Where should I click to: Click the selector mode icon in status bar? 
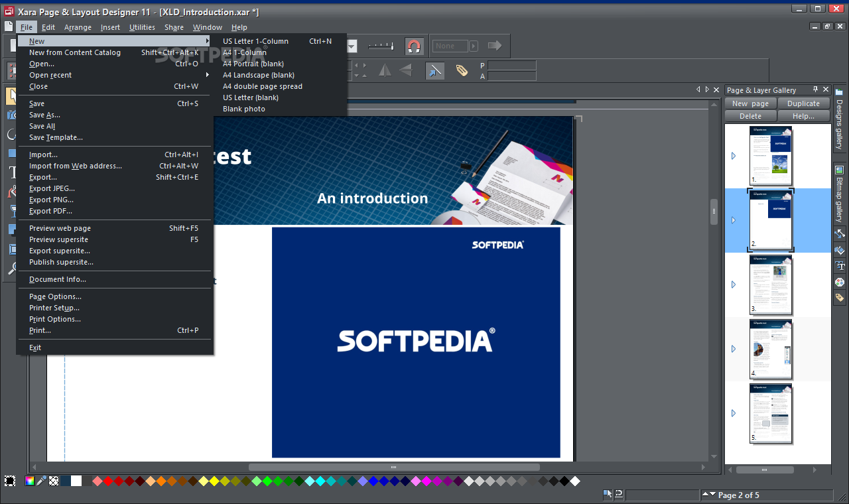[x=607, y=494]
